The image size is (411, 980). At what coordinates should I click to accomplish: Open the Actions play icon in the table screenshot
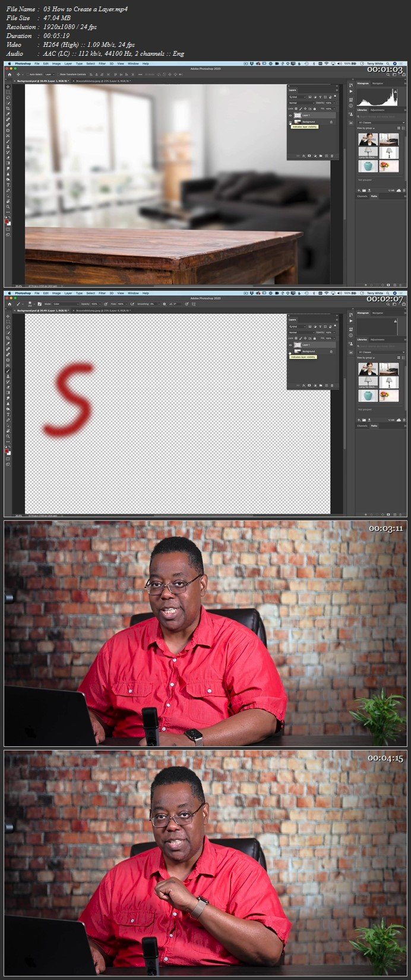click(351, 91)
